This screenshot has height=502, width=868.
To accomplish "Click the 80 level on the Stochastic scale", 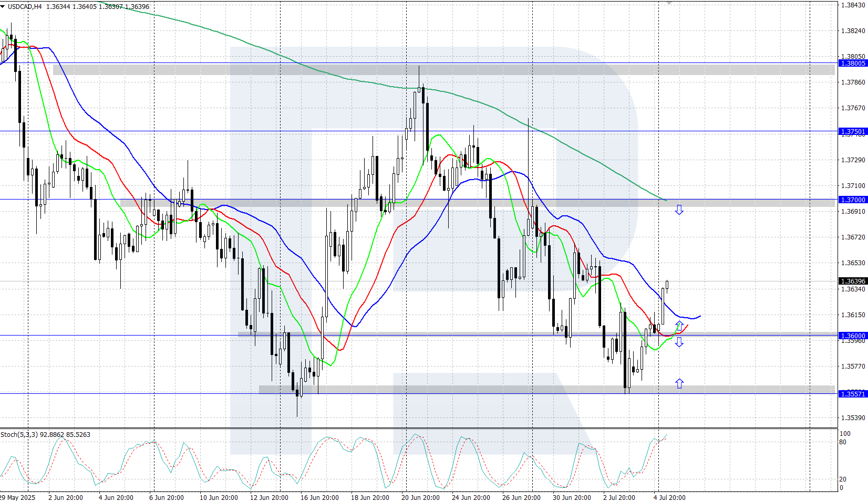I will (x=843, y=442).
